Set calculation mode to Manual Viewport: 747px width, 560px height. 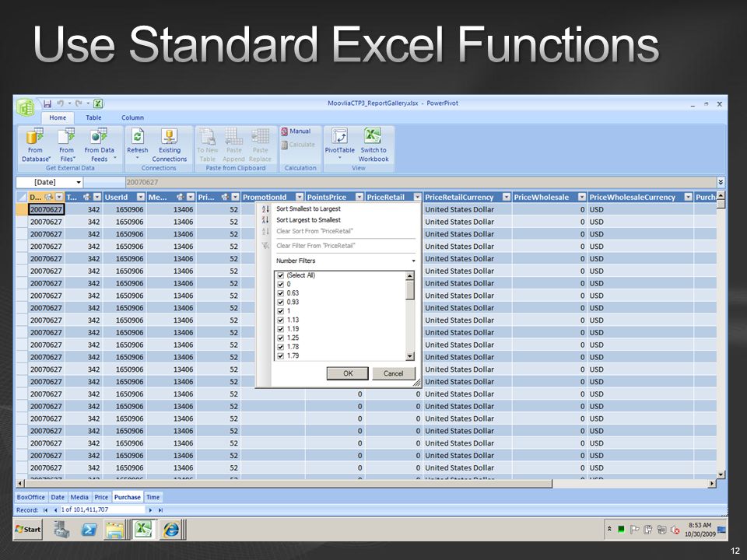pyautogui.click(x=296, y=131)
